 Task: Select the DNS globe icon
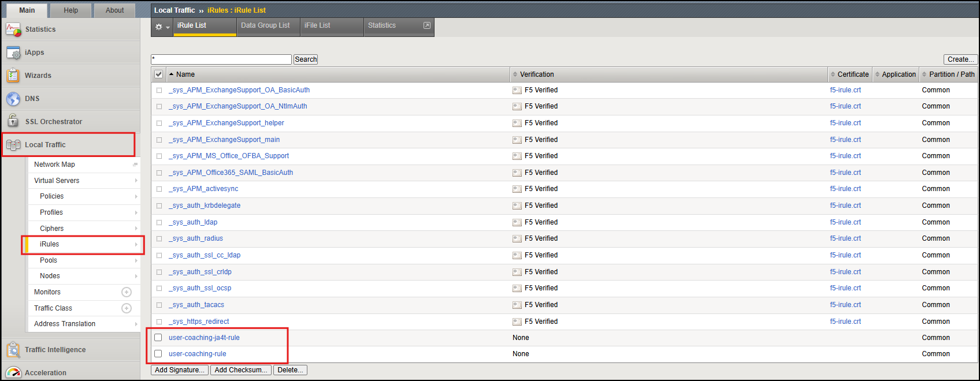pyautogui.click(x=13, y=99)
